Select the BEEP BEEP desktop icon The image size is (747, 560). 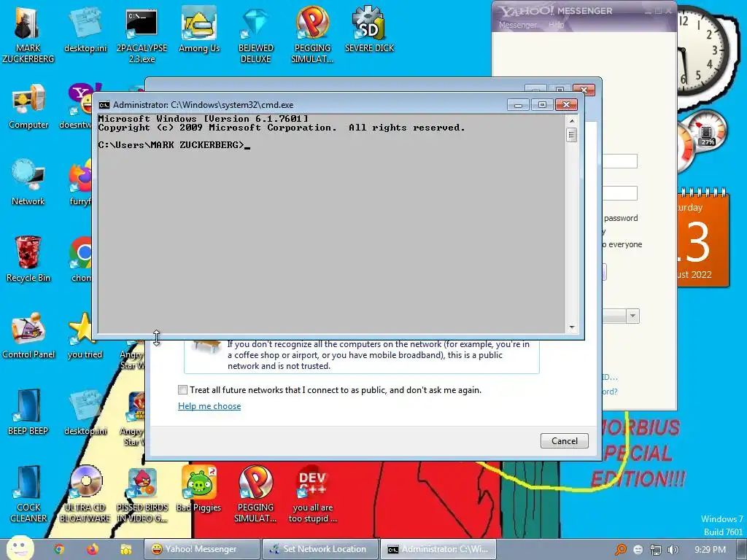(x=28, y=413)
